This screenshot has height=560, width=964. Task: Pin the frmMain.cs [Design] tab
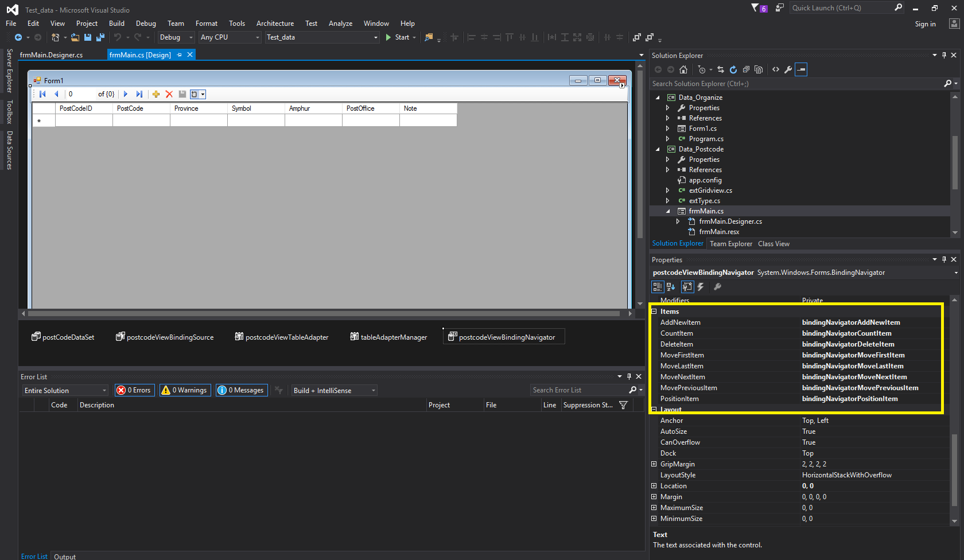tap(180, 55)
